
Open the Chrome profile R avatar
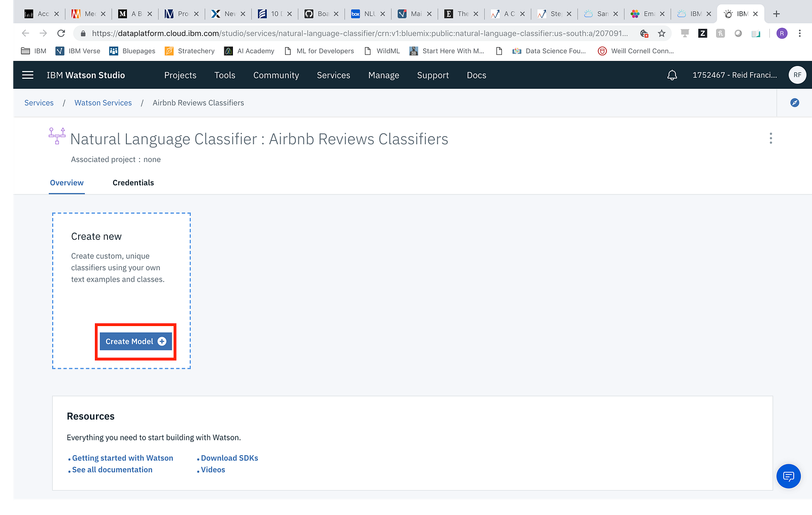pos(782,34)
